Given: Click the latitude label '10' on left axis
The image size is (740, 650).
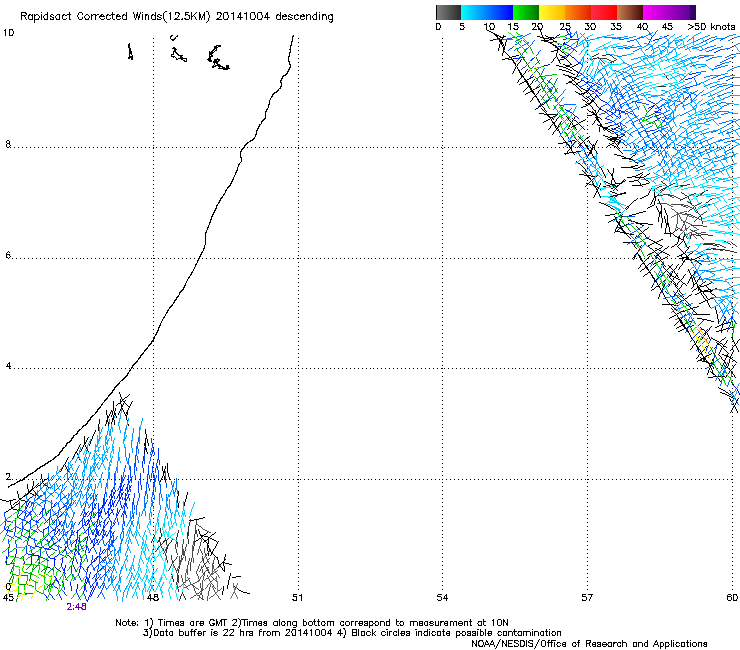Looking at the screenshot, I should tap(8, 33).
